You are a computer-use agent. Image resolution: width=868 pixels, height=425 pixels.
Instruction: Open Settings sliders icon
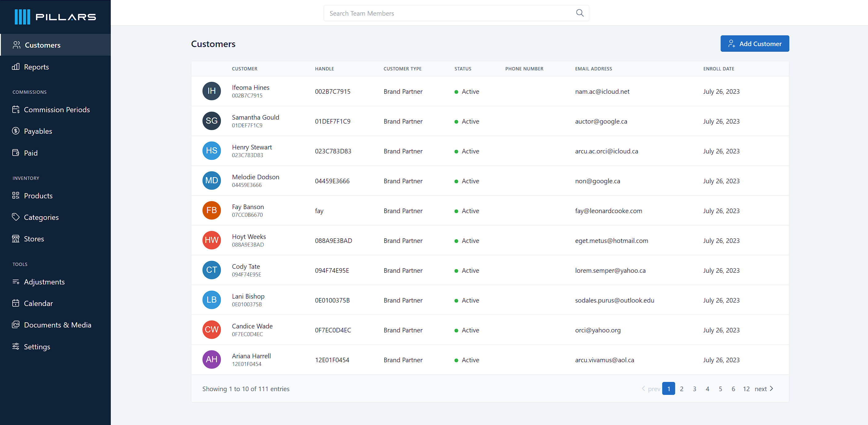15,347
